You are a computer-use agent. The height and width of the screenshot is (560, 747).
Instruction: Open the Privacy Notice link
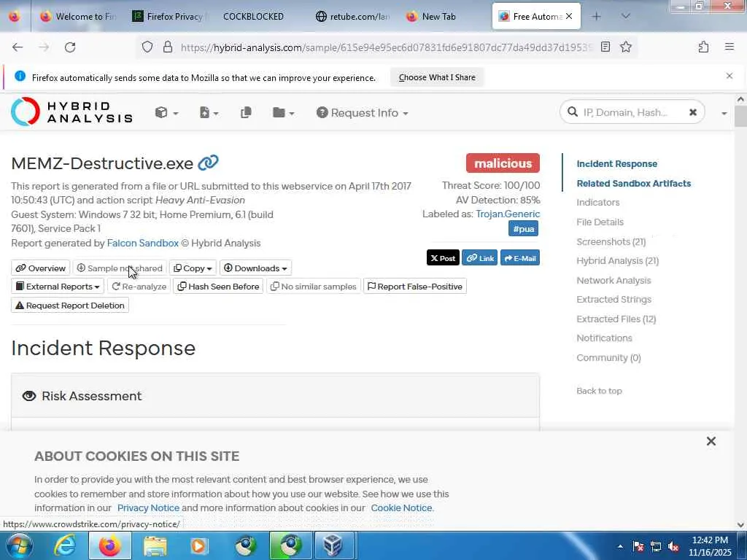(148, 508)
